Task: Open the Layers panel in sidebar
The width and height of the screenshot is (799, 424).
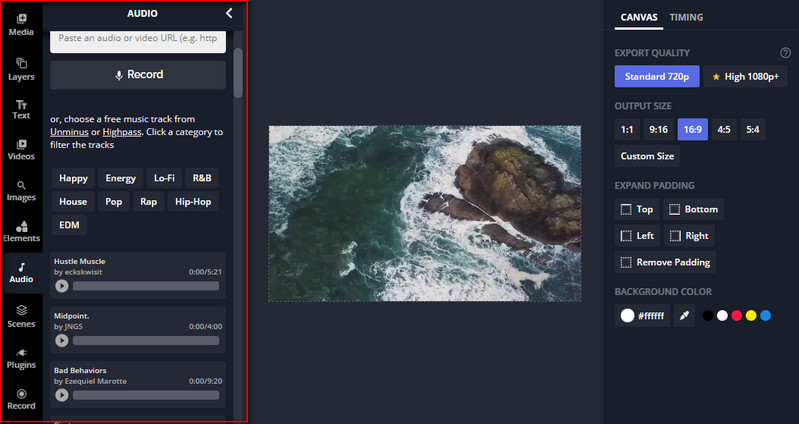Action: point(21,68)
